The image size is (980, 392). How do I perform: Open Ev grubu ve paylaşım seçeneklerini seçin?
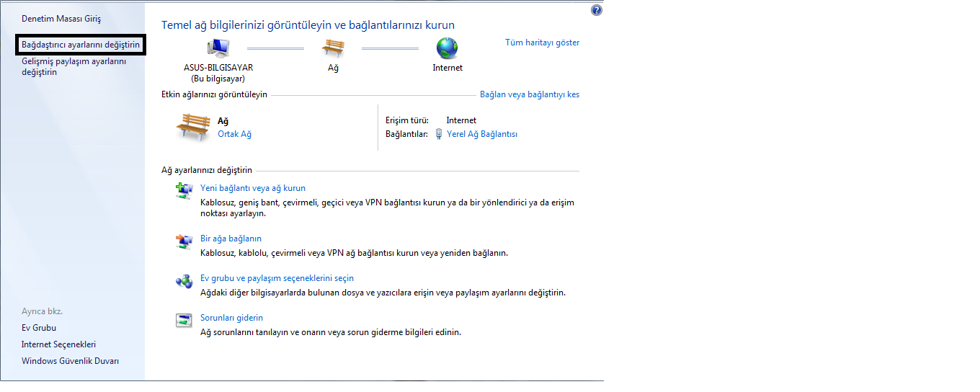[x=277, y=278]
